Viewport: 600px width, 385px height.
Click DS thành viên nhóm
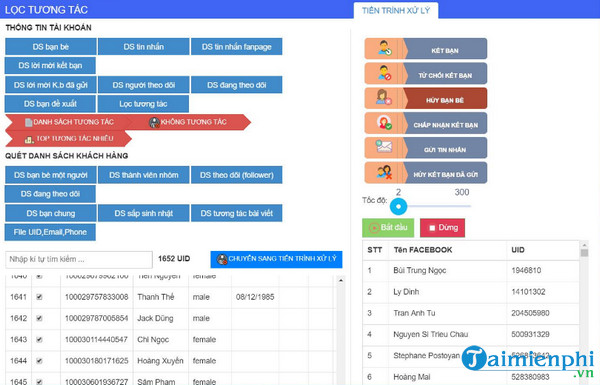143,175
